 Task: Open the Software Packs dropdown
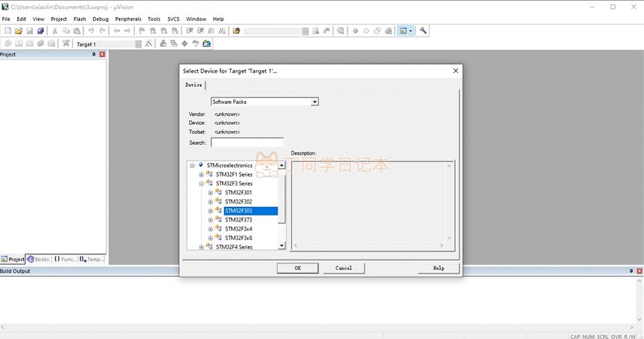[x=315, y=101]
